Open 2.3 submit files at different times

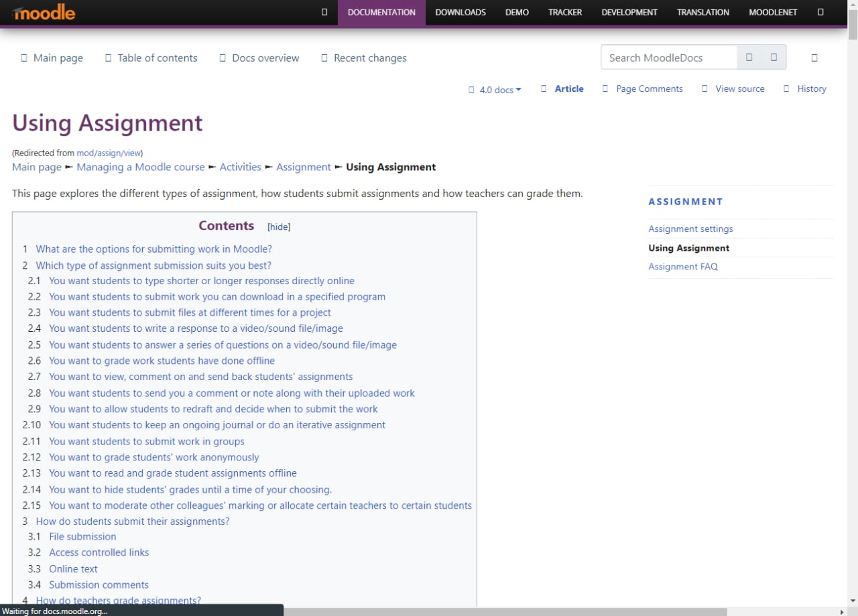(190, 312)
